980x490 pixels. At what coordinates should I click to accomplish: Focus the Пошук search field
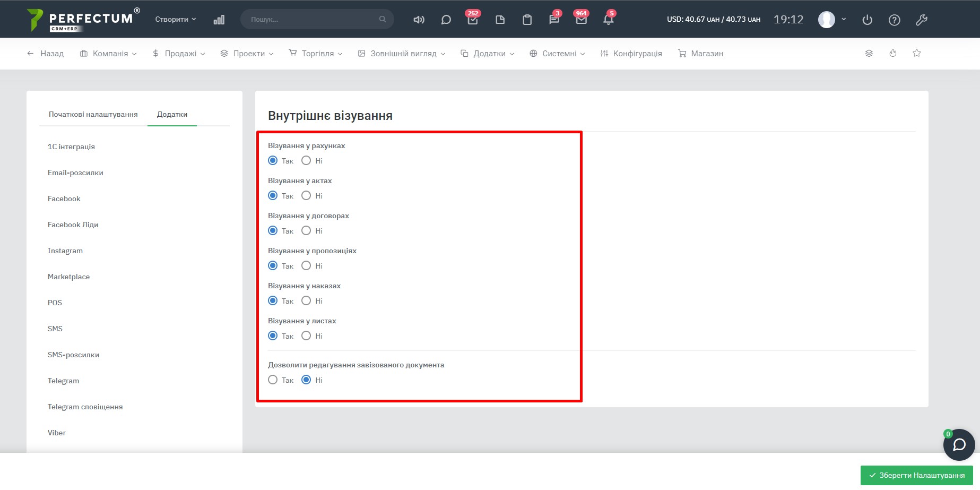point(317,19)
